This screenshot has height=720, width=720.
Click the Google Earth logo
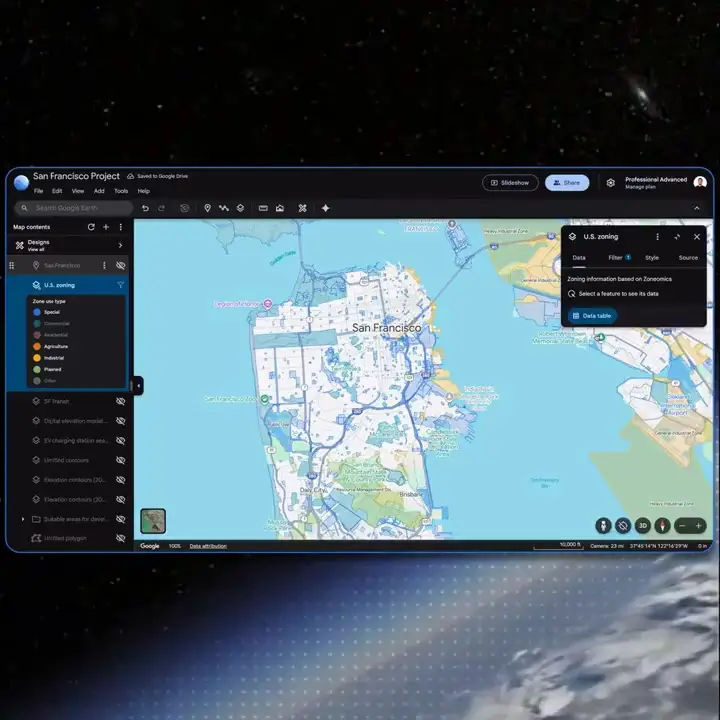(21, 183)
